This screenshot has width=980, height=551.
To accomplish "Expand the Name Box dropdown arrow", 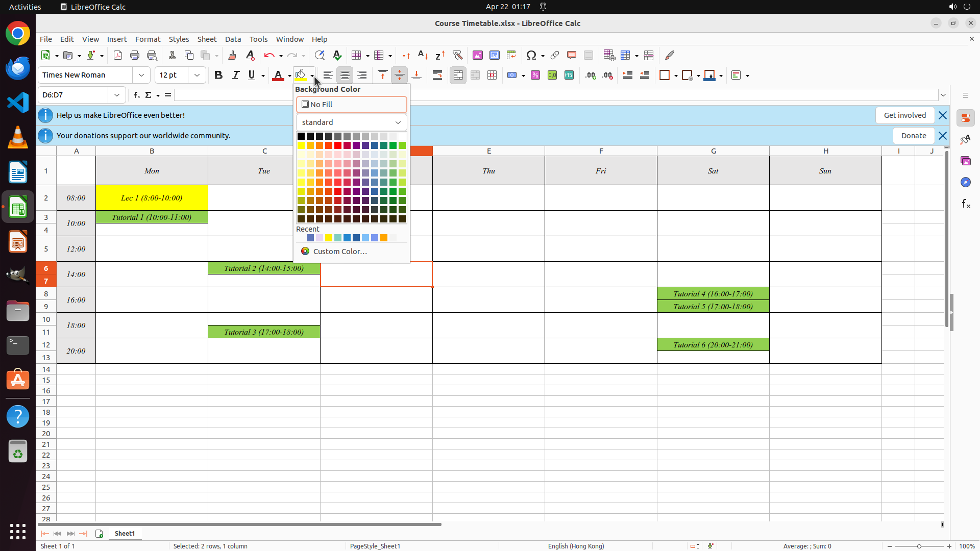I will [x=117, y=95].
